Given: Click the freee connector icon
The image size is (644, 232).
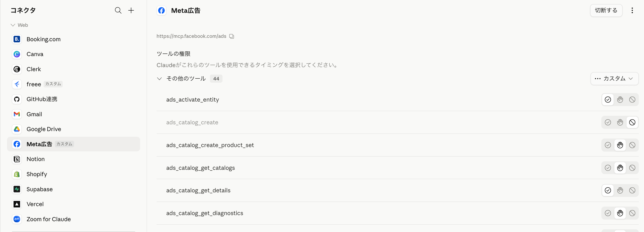Looking at the screenshot, I should pos(17,84).
